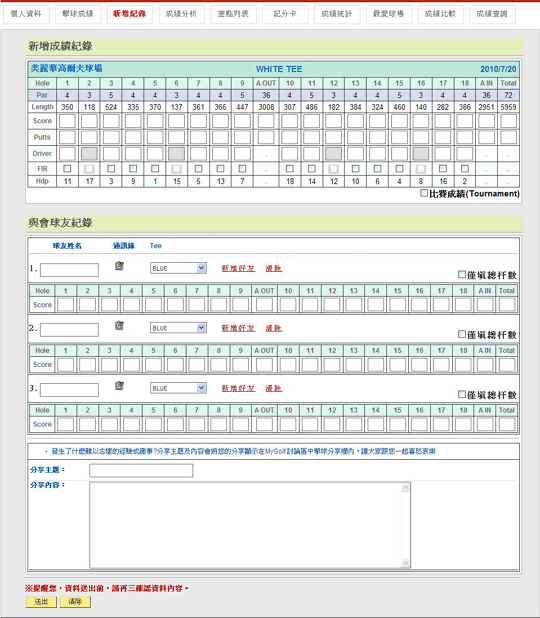Viewport: 540px width, 618px height.
Task: Click 分享內容 scrollbar up arrow
Action: click(x=406, y=488)
